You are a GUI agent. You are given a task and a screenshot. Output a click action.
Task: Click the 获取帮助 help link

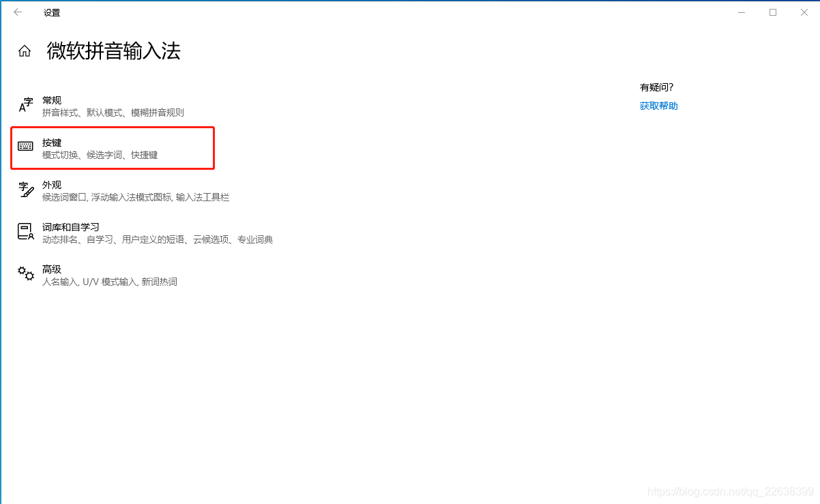point(659,106)
